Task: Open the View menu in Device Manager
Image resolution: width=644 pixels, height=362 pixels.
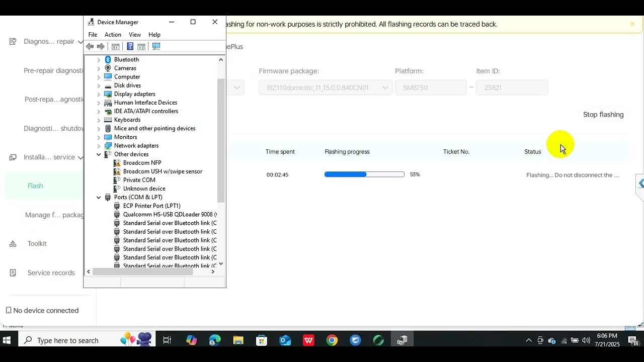Action: point(135,35)
